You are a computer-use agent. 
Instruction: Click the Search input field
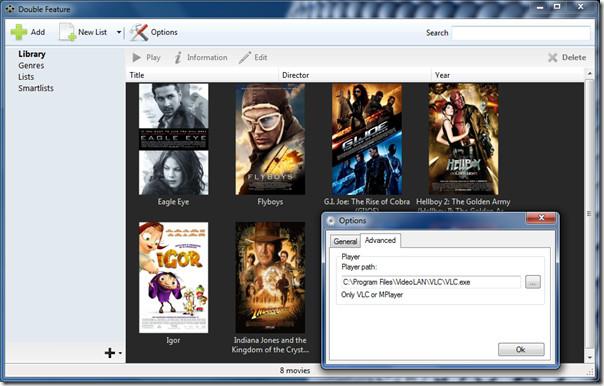[x=521, y=33]
